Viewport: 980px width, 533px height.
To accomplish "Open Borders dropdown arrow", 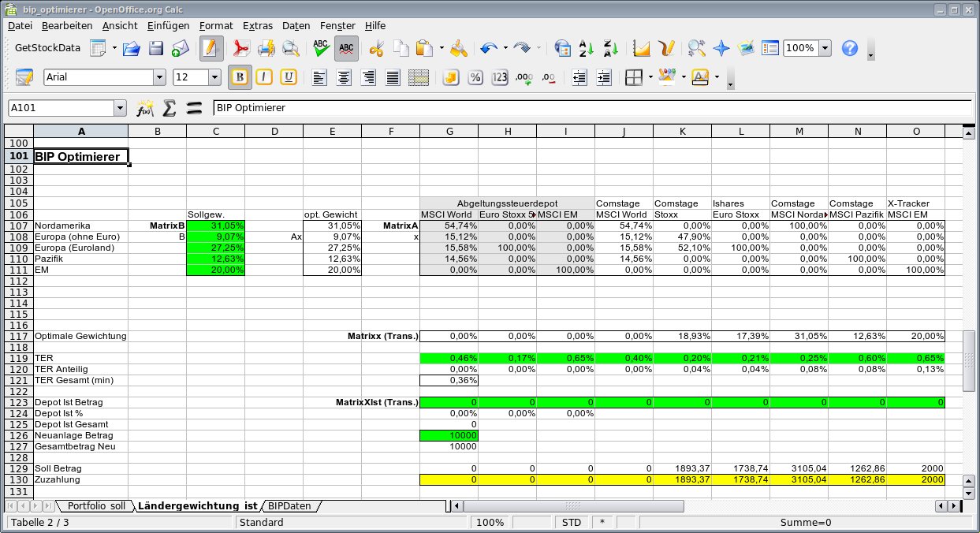I will point(650,77).
